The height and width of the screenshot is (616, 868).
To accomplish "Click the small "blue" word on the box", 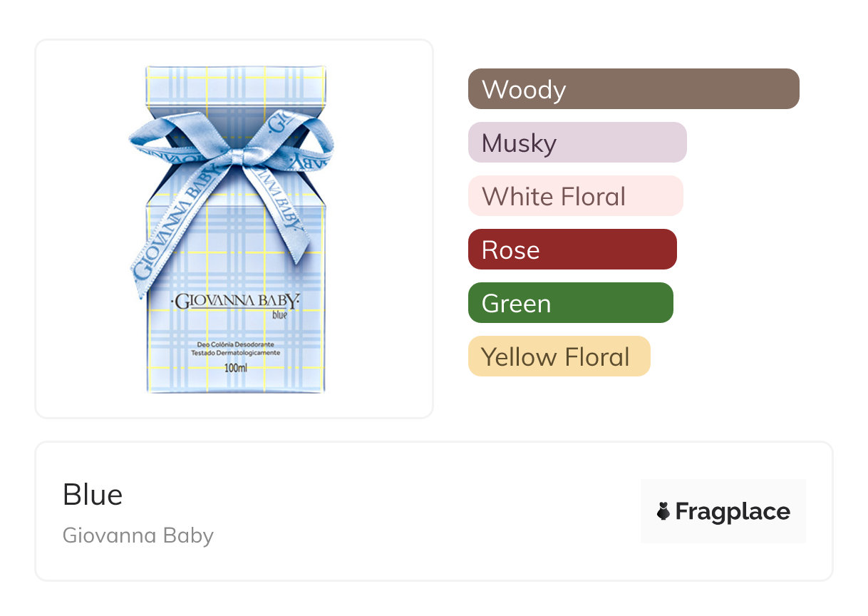I will pyautogui.click(x=279, y=315).
